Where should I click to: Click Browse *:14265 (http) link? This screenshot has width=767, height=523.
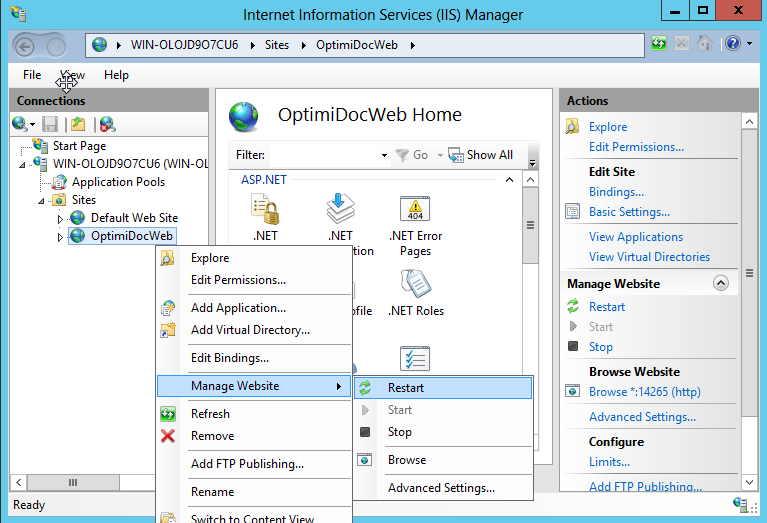pos(644,392)
